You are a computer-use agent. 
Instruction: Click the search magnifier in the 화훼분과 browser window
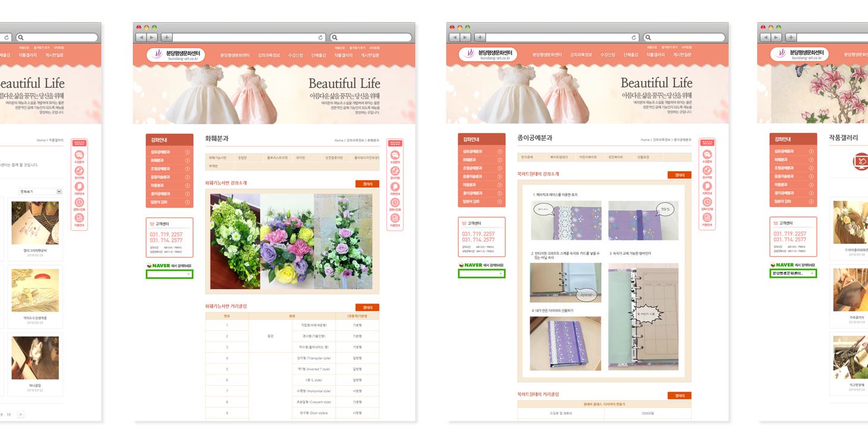point(335,38)
